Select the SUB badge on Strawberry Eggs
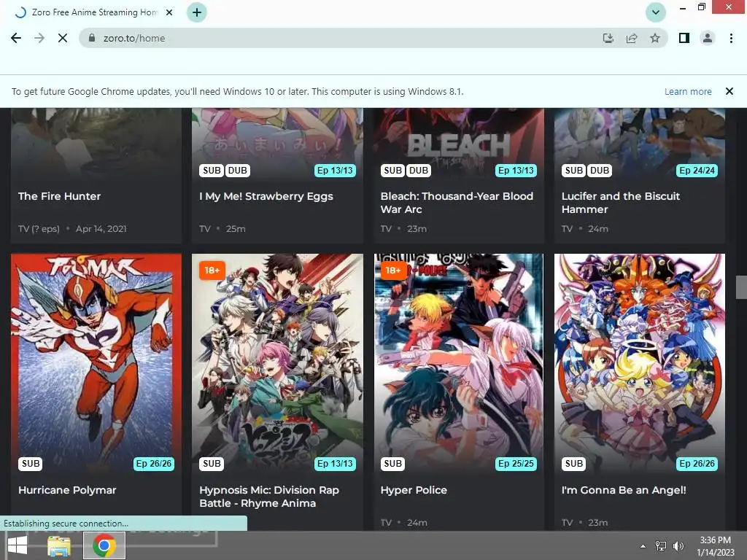Screen dimensions: 747x560 tap(212, 171)
